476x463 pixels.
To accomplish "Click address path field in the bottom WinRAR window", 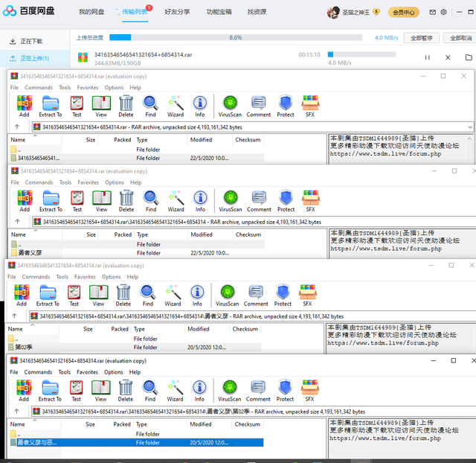I will pyautogui.click(x=254, y=412).
